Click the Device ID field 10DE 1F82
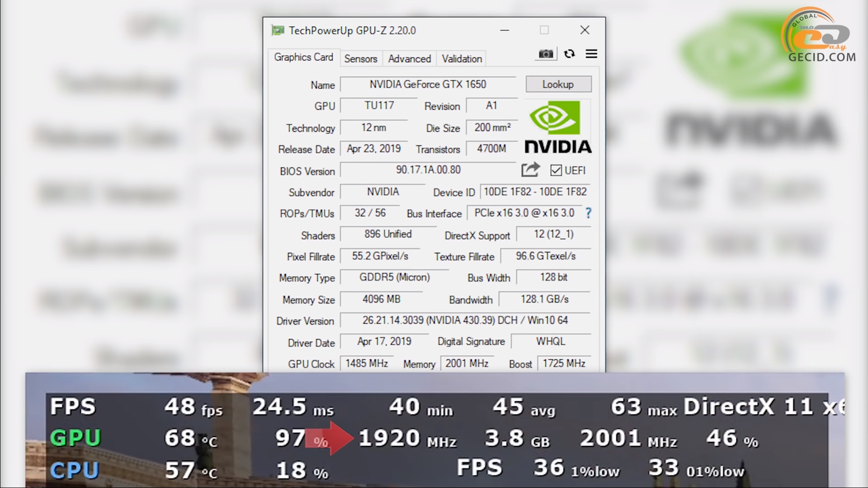 [535, 192]
